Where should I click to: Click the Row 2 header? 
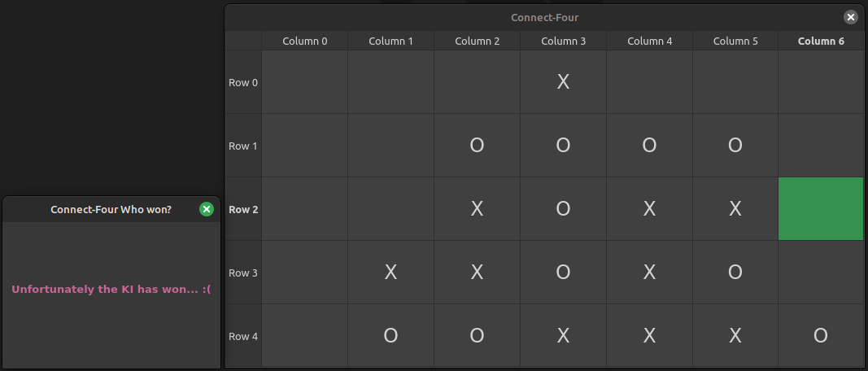coord(243,209)
